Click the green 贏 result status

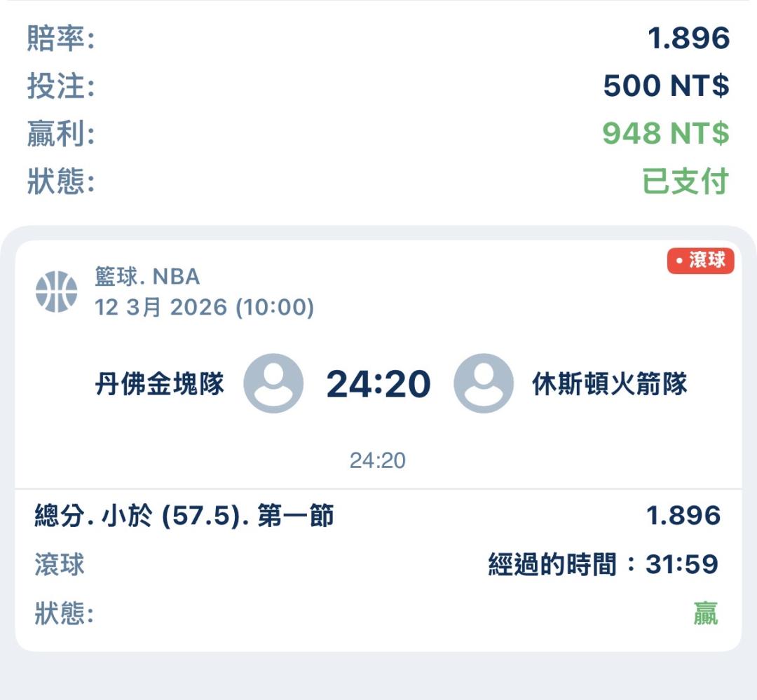706,615
